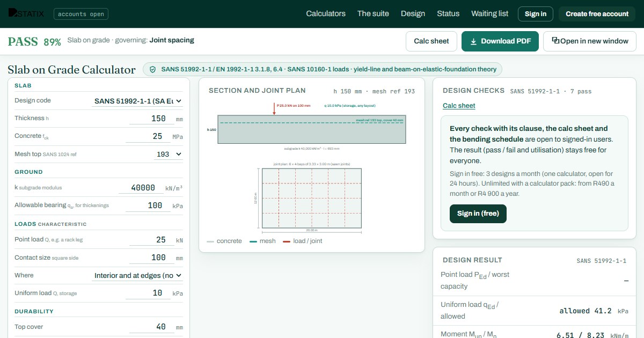The height and width of the screenshot is (338, 644).
Task: Click the 'concrete' legend entry
Action: (224, 241)
